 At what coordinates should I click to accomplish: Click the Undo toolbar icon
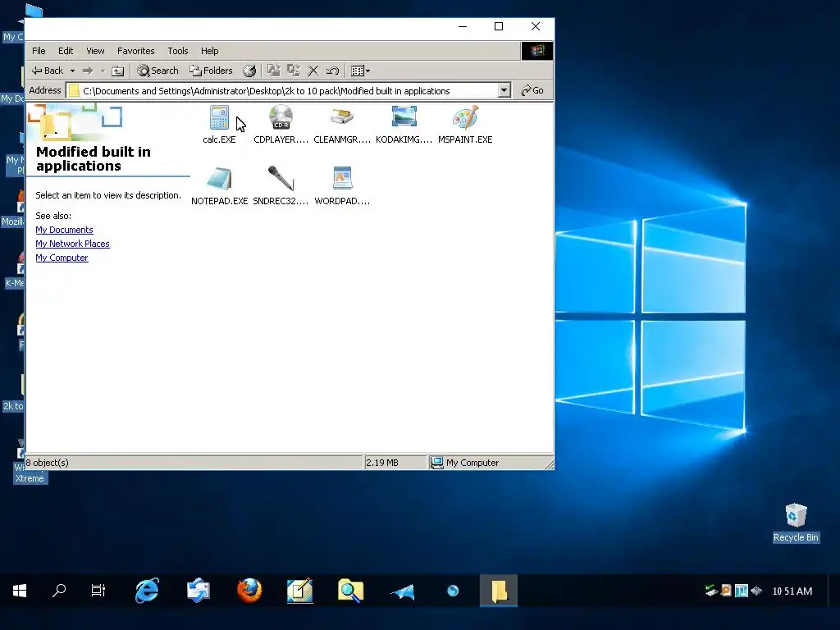(x=333, y=71)
